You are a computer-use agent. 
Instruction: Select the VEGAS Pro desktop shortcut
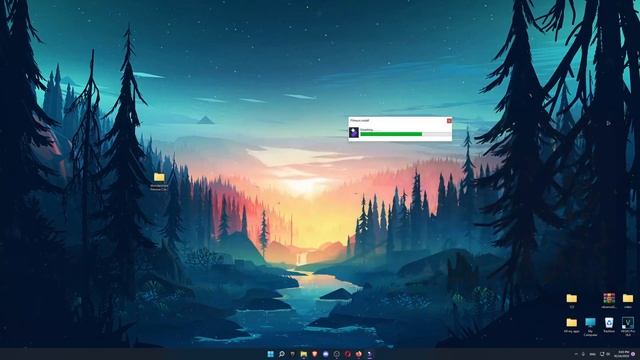tap(628, 326)
